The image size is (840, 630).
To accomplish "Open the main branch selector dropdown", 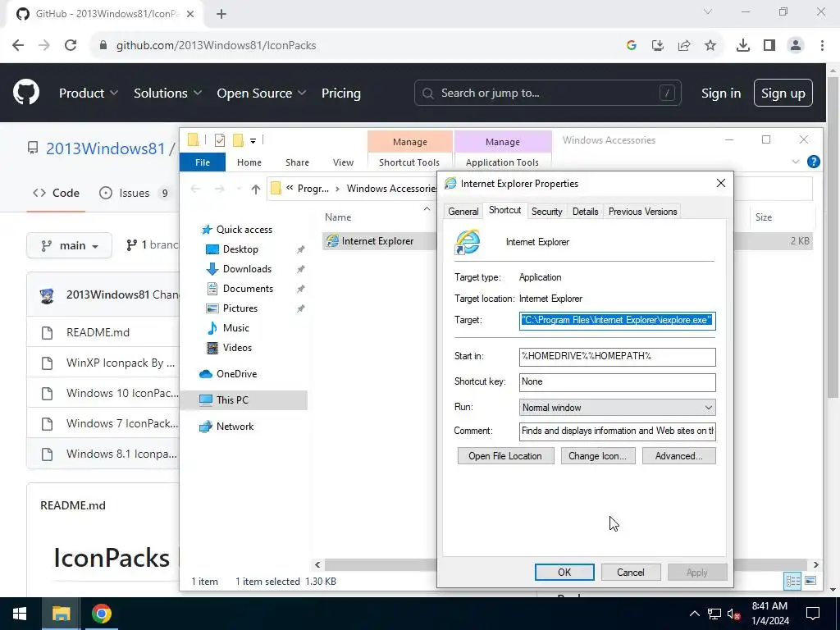I will 69,245.
